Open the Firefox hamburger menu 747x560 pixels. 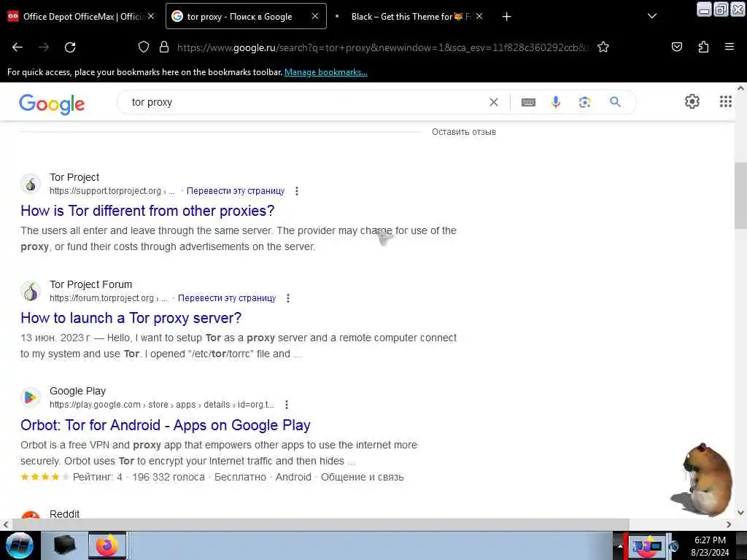pyautogui.click(x=729, y=47)
